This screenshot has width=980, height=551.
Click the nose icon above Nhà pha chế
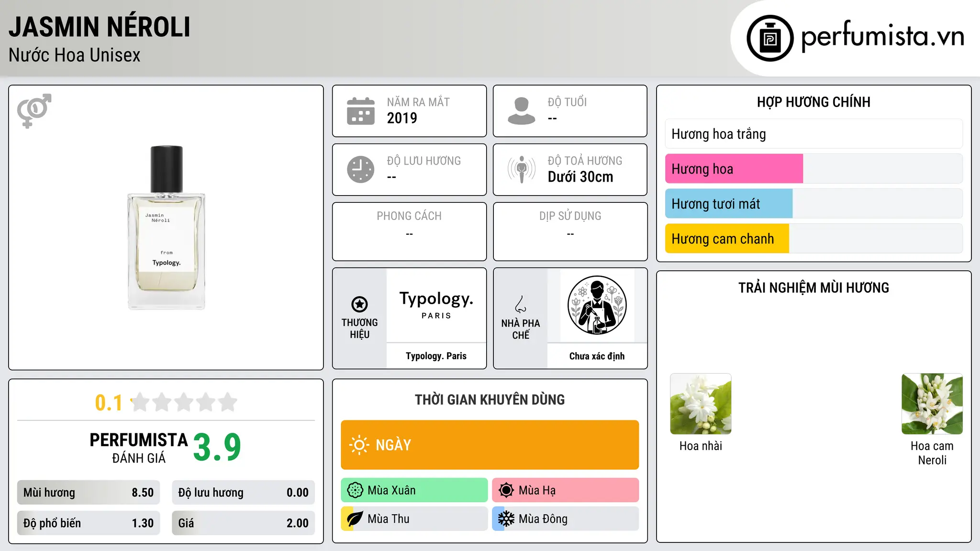click(x=521, y=304)
